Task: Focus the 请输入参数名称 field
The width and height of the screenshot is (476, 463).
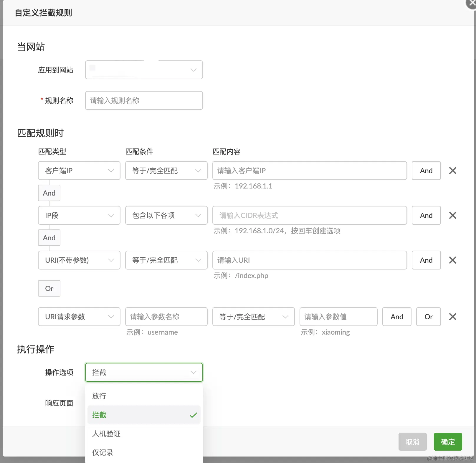Action: click(166, 317)
